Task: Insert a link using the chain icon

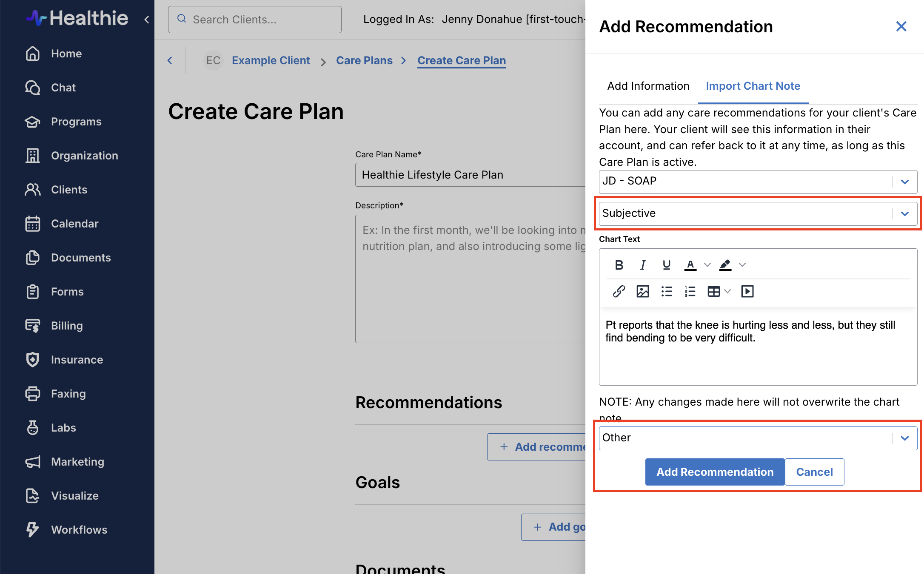Action: pyautogui.click(x=619, y=291)
